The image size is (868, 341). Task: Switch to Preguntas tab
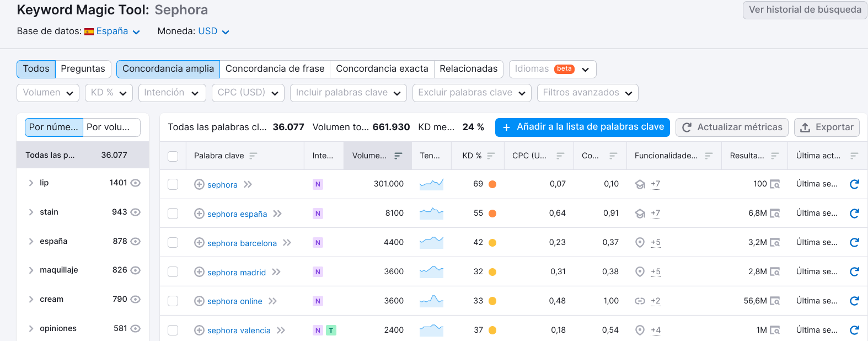83,69
